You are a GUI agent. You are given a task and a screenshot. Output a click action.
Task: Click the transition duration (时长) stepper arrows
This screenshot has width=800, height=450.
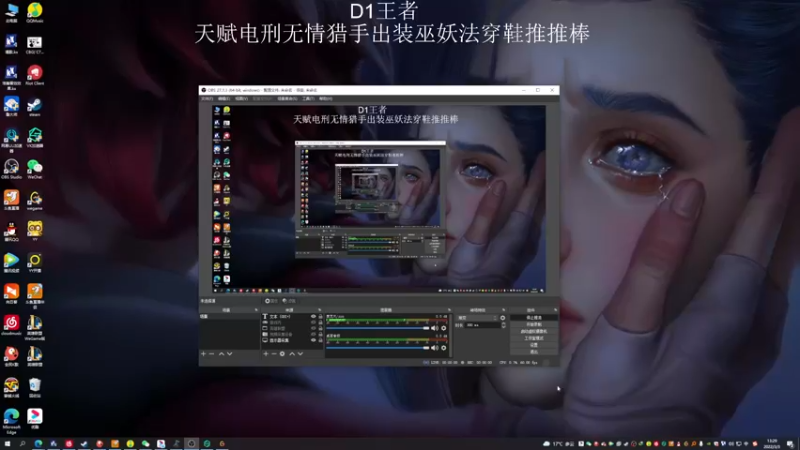(x=504, y=325)
